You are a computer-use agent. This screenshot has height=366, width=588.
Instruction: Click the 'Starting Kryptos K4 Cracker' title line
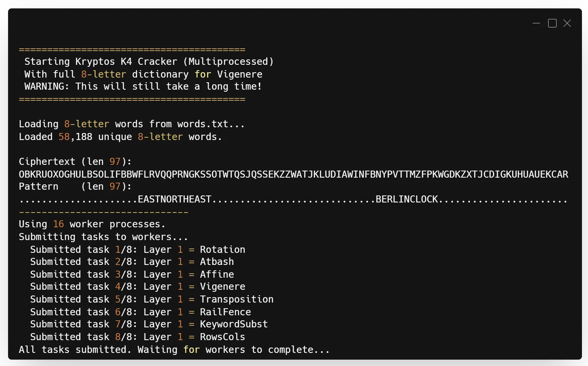click(x=149, y=61)
